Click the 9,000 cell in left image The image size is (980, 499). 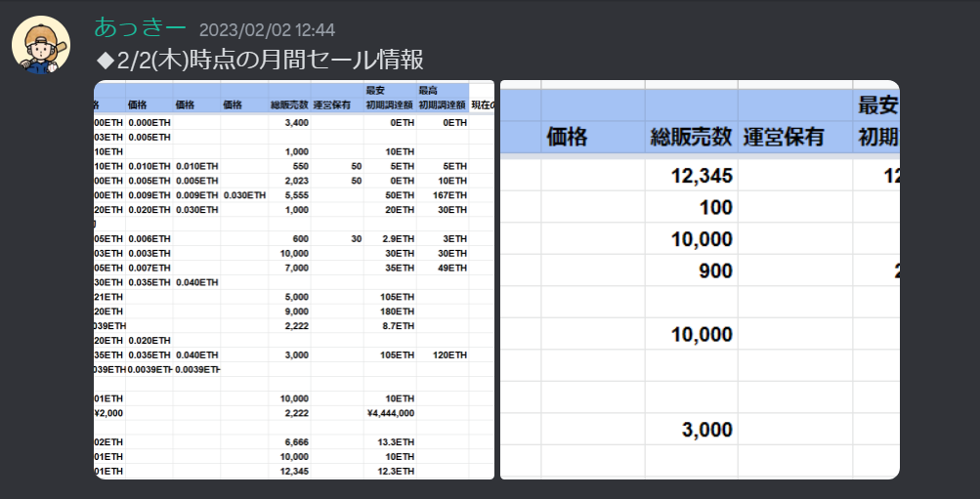click(x=296, y=311)
